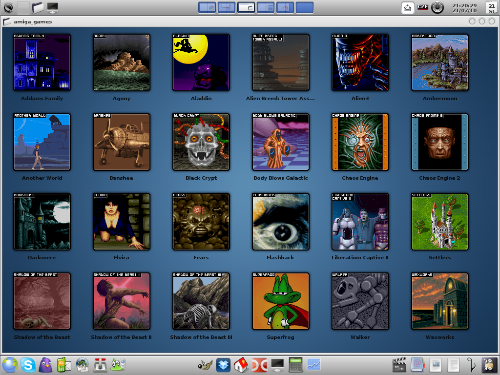500x375 pixels.
Task: Open the movie clapperboard icon
Action: 399,365
